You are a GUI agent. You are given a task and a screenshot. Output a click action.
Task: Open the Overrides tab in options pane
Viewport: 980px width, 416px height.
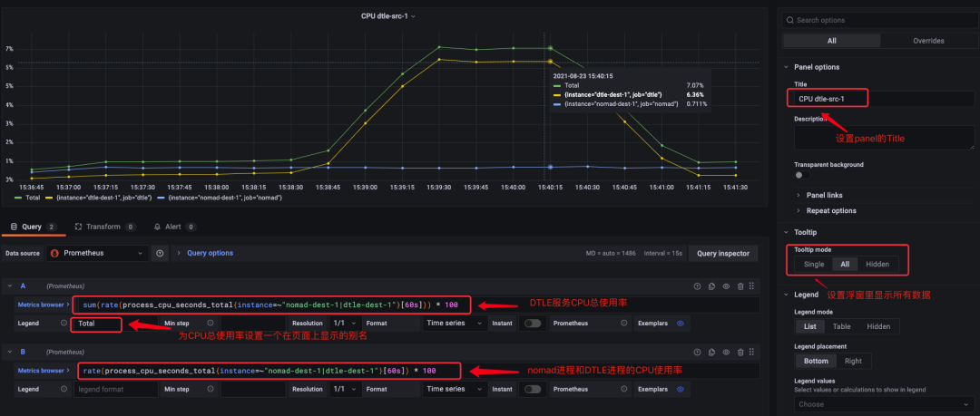[927, 41]
